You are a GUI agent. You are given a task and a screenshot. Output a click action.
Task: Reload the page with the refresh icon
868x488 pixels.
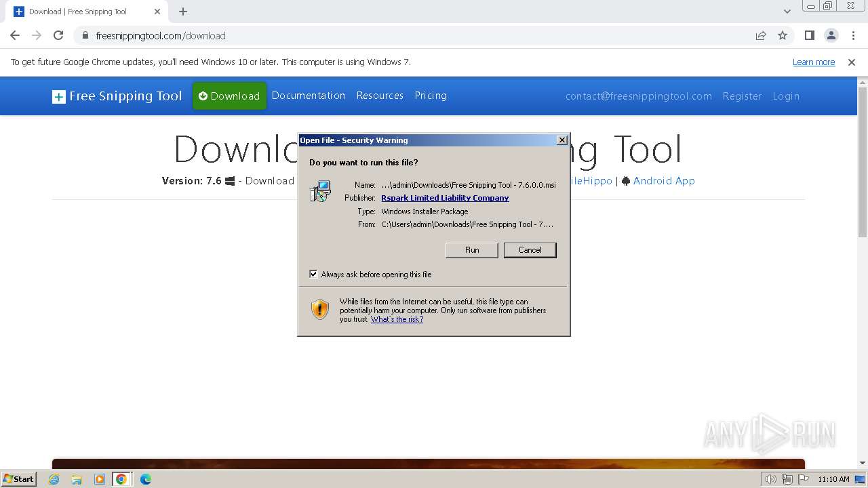[x=58, y=35]
